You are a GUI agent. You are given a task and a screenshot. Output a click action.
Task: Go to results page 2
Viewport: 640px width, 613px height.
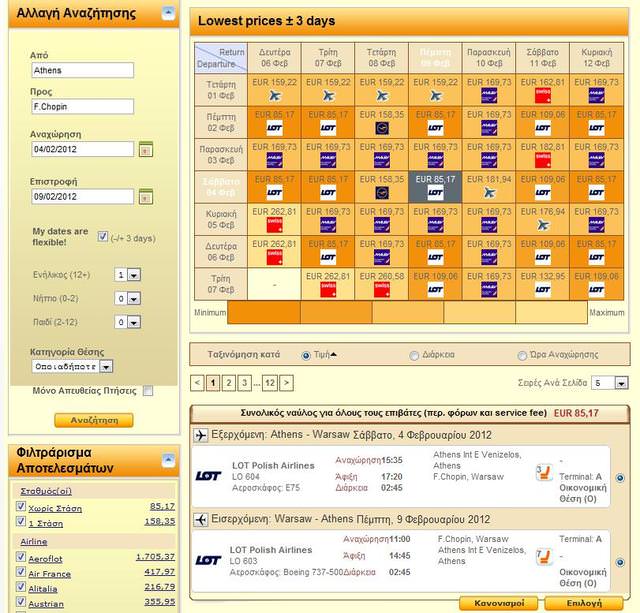tap(229, 382)
